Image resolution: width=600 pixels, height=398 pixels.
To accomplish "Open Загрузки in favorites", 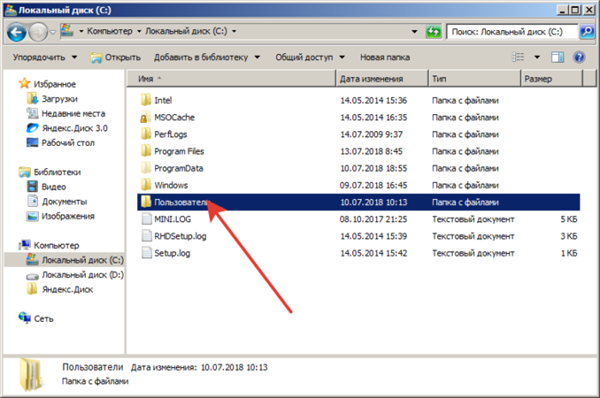I will 60,99.
